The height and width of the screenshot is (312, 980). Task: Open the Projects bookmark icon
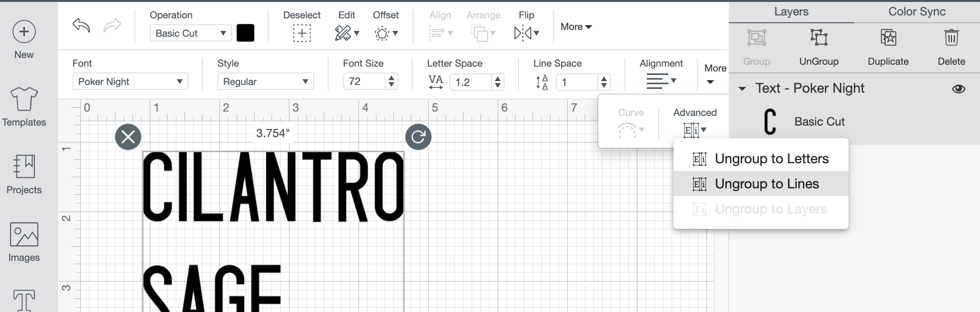click(24, 167)
